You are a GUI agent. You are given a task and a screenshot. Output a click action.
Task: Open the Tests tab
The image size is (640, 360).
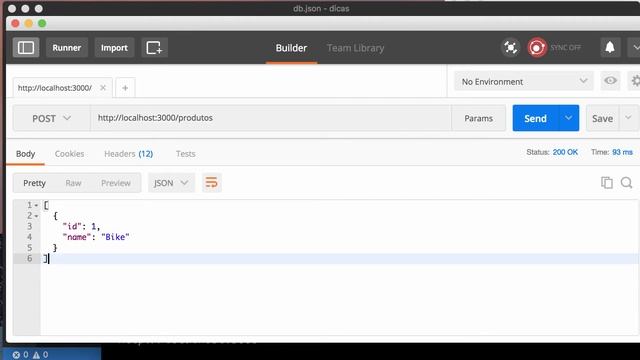point(185,154)
